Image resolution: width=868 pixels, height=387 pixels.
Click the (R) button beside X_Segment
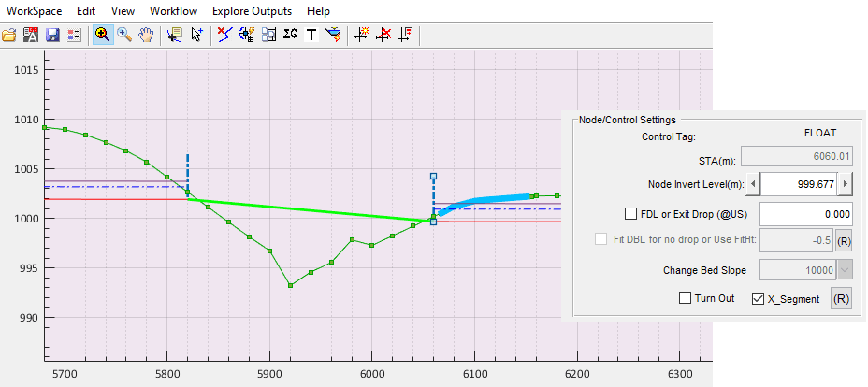coord(842,299)
